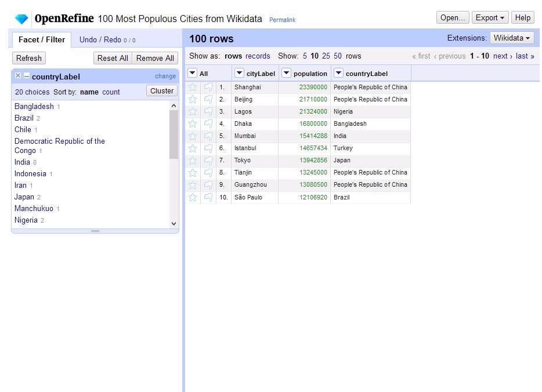Star the Beijing row
This screenshot has height=392, width=542.
[193, 100]
